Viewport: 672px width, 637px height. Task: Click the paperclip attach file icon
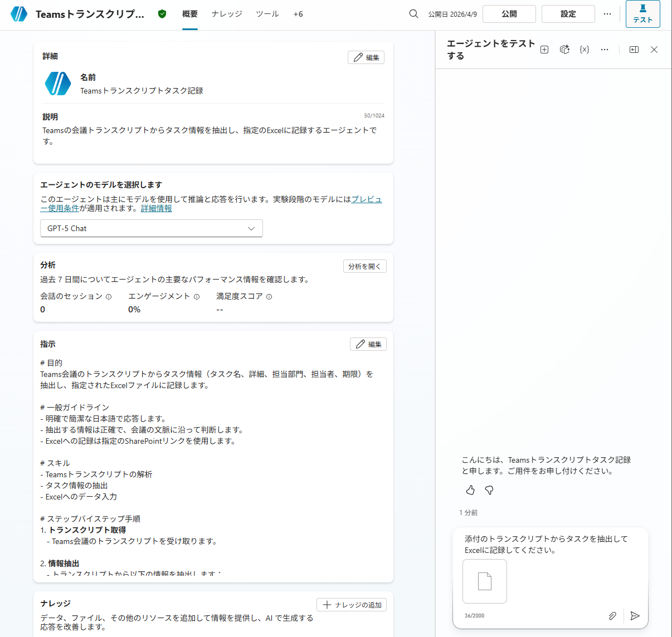(612, 615)
